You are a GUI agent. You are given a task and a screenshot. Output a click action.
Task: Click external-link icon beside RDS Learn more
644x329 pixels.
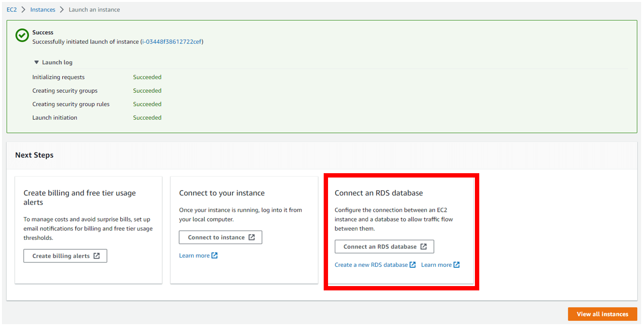pos(457,265)
